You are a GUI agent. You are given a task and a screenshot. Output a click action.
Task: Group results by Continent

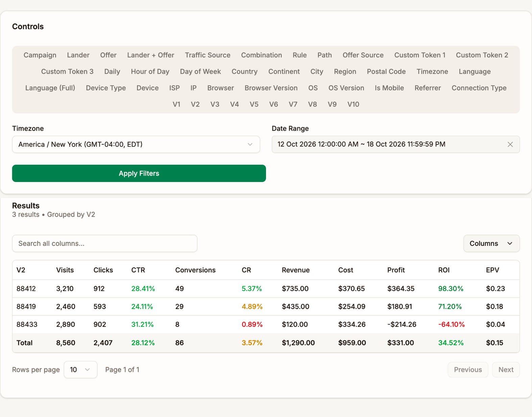click(284, 72)
